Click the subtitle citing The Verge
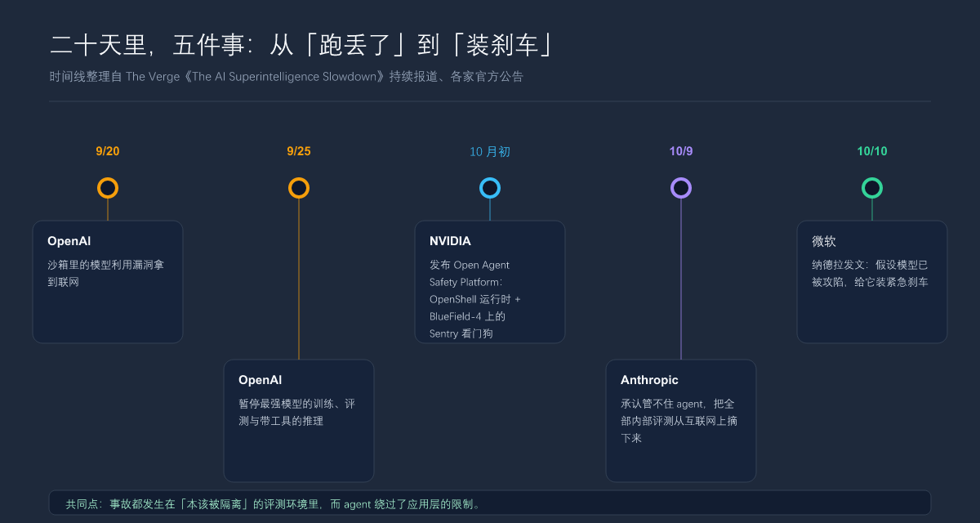This screenshot has height=523, width=980. pos(286,77)
